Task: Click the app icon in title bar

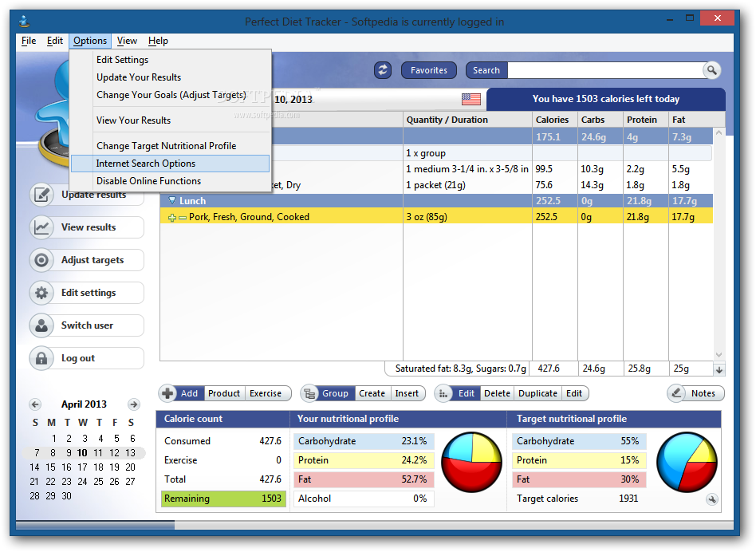Action: coord(24,22)
